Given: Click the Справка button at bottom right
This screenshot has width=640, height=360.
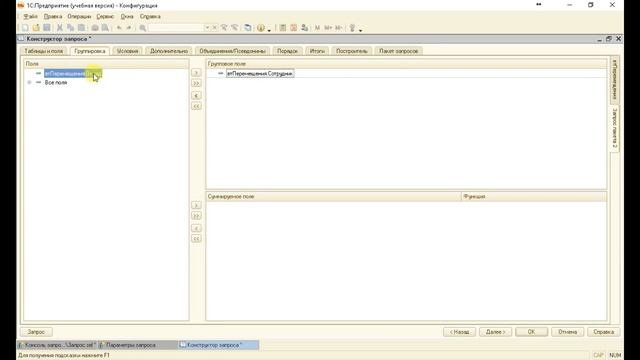Looking at the screenshot, I should 604,332.
